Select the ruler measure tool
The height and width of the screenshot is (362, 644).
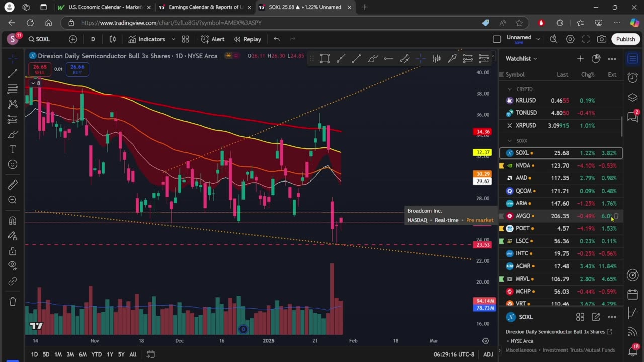(13, 185)
